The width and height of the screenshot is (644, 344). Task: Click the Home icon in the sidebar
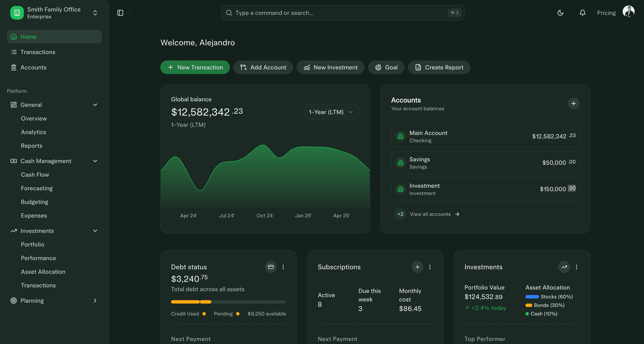tap(14, 36)
